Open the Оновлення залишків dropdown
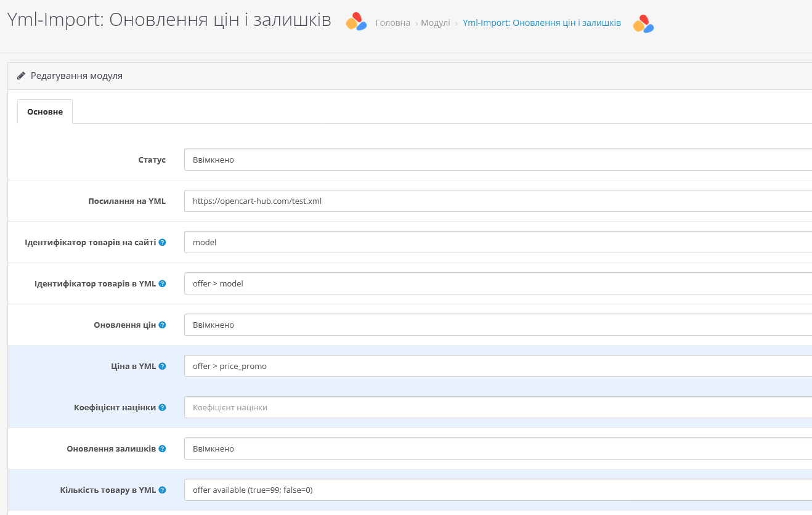812x515 pixels. 431,448
